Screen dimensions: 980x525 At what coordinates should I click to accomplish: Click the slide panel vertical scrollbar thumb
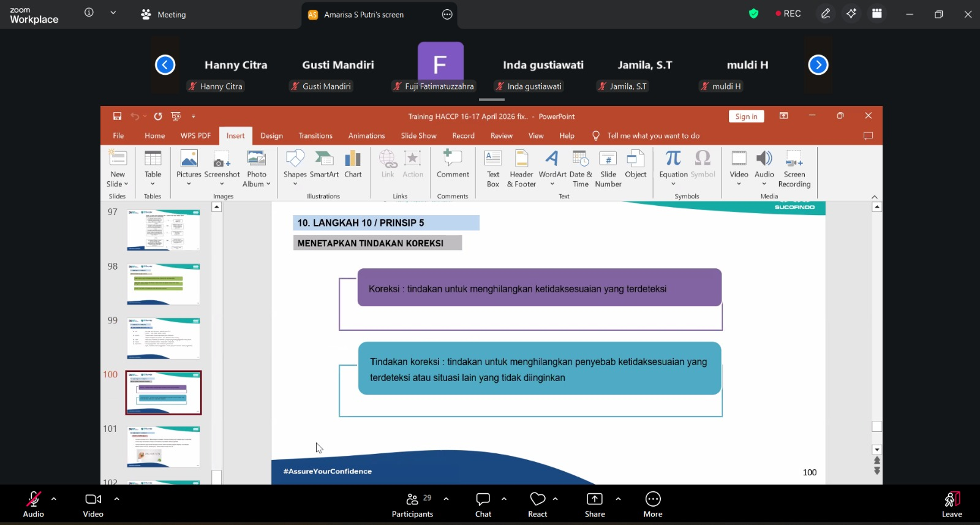click(x=216, y=477)
